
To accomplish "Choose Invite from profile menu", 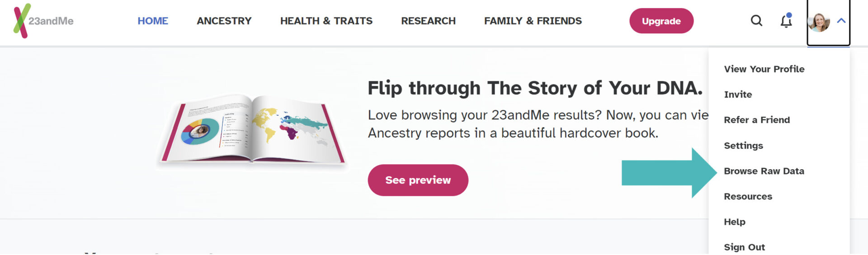I will pyautogui.click(x=738, y=94).
